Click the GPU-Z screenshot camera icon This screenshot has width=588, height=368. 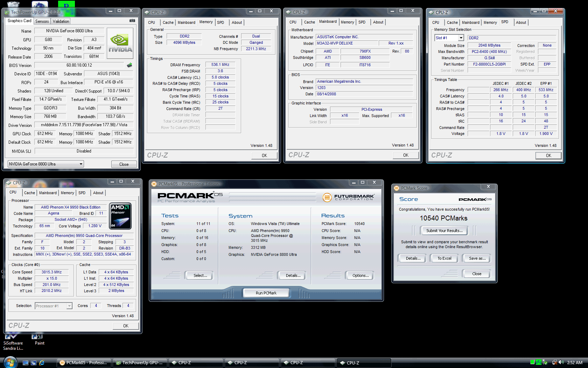pyautogui.click(x=132, y=21)
